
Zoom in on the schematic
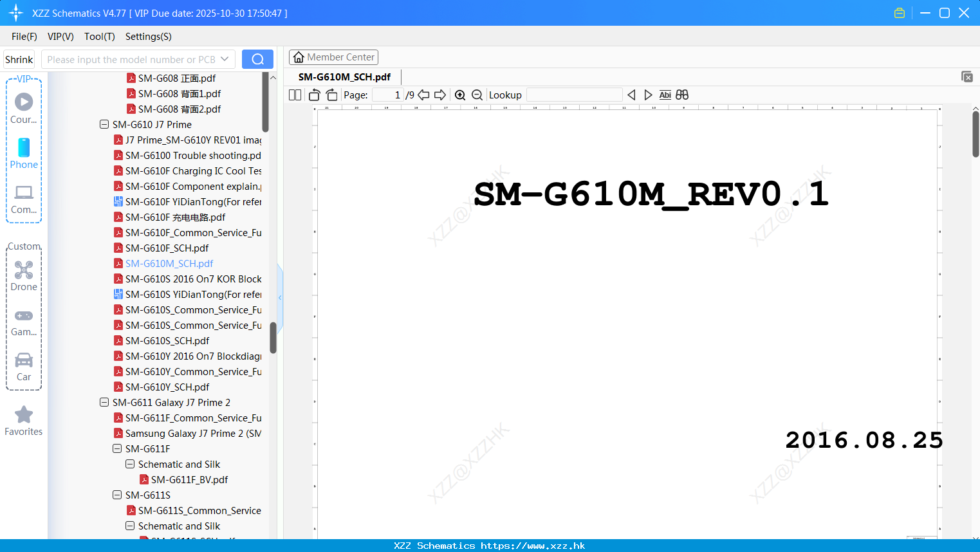tap(460, 95)
